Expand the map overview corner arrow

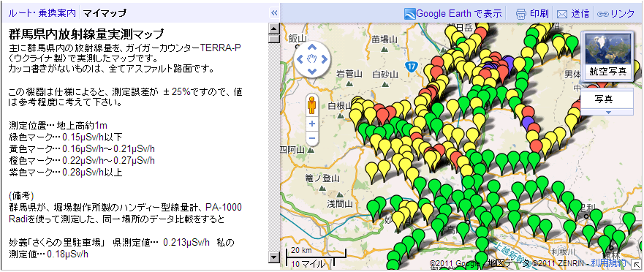(636, 264)
